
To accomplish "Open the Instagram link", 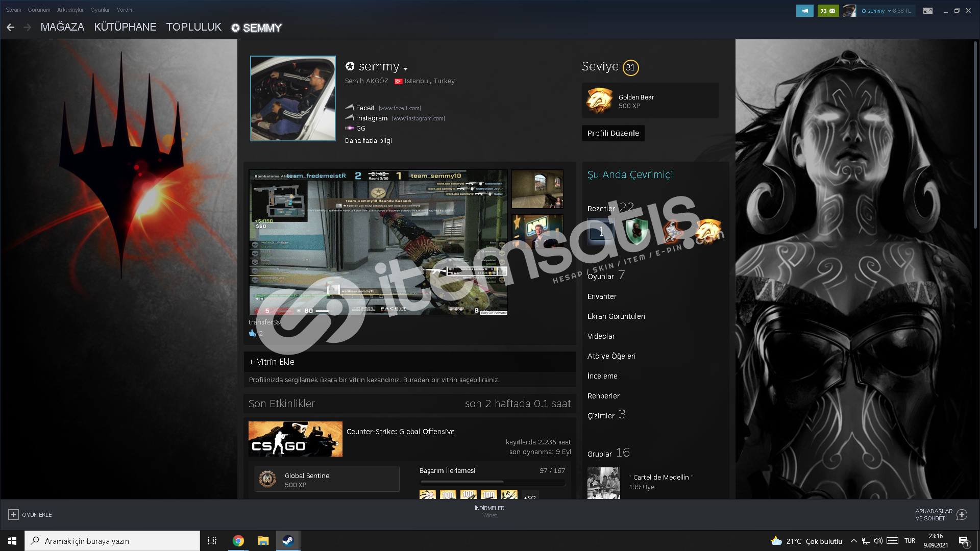I will pos(372,118).
